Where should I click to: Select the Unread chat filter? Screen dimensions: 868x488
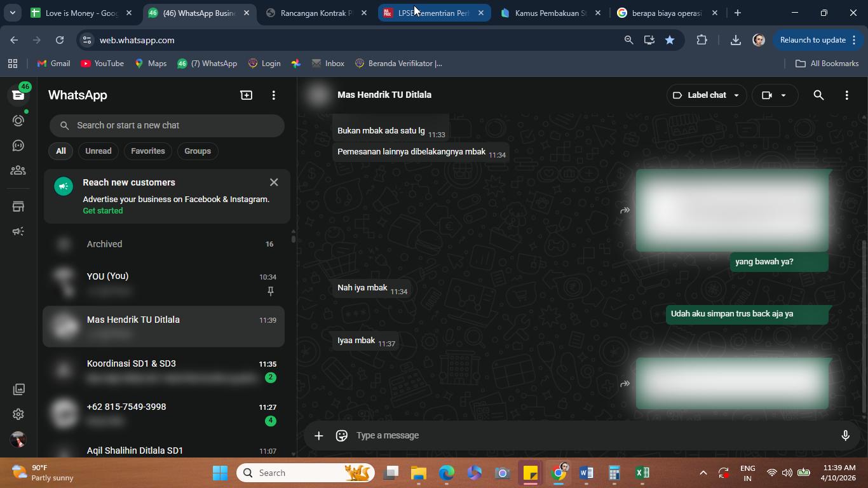point(98,151)
